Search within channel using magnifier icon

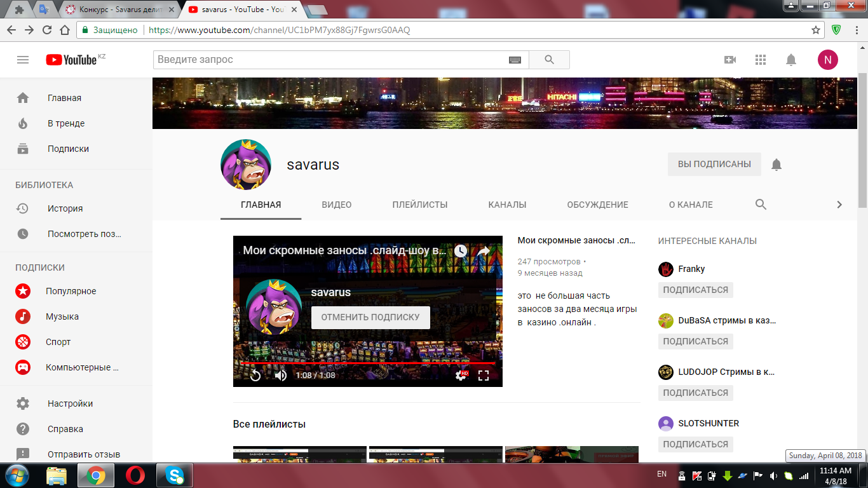pyautogui.click(x=761, y=205)
